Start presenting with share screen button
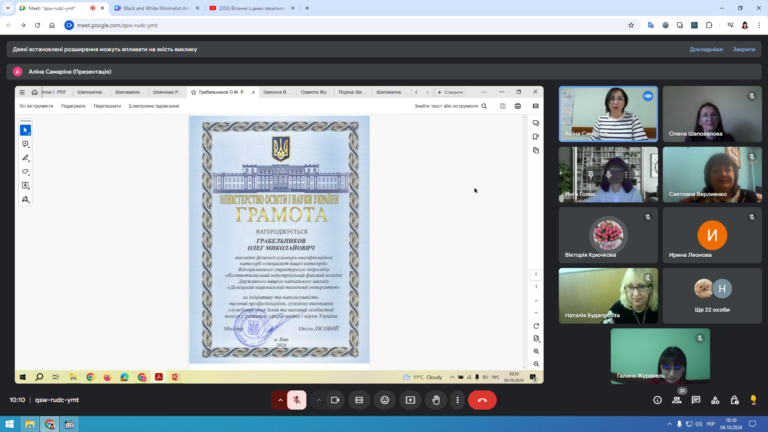Screen dimensions: 768x432 (410, 400)
